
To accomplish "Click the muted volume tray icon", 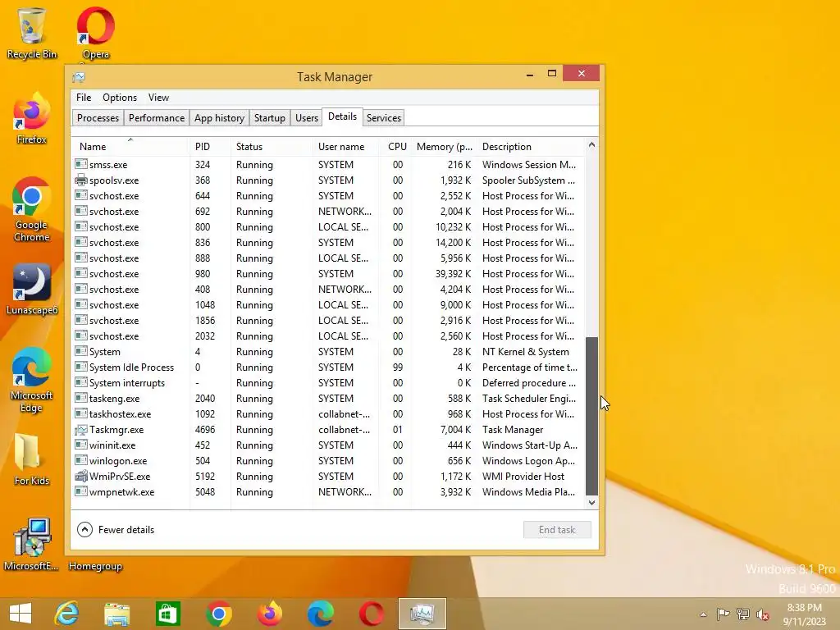I will pos(763,614).
